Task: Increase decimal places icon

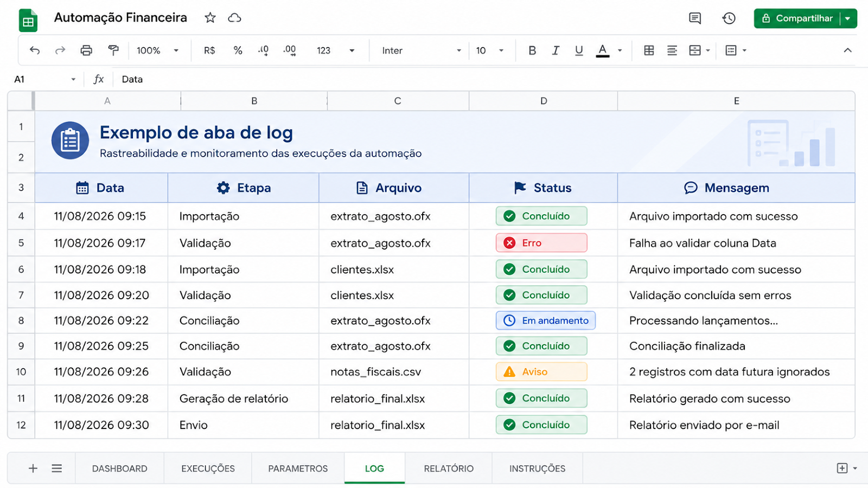Action: (x=290, y=50)
